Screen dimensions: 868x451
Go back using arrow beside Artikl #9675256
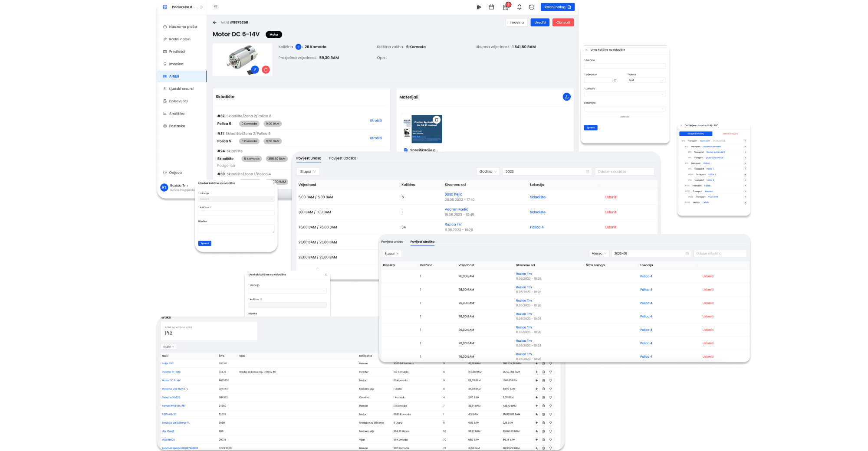[x=214, y=23]
